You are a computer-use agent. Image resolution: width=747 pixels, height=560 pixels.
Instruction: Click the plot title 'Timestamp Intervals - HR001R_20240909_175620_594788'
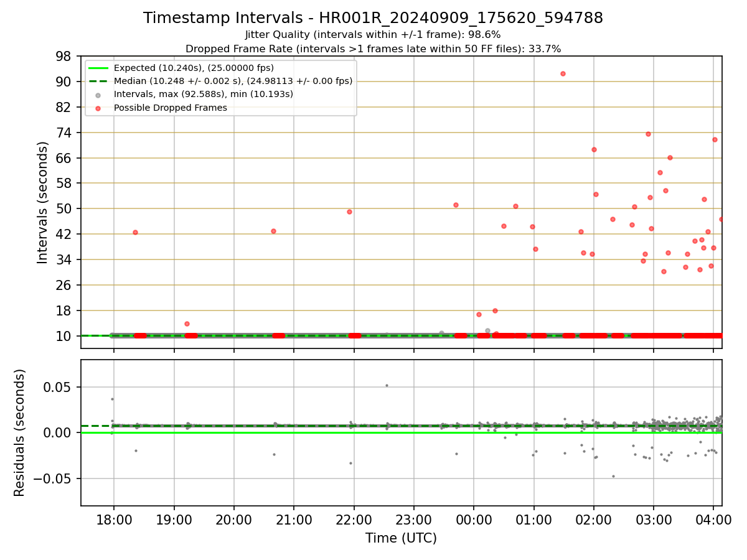coord(373,18)
